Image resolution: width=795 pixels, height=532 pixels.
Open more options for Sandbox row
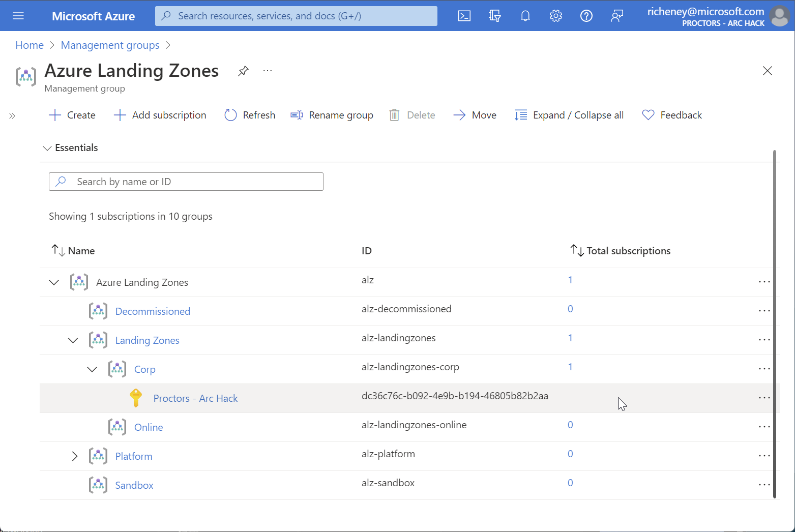pos(764,485)
